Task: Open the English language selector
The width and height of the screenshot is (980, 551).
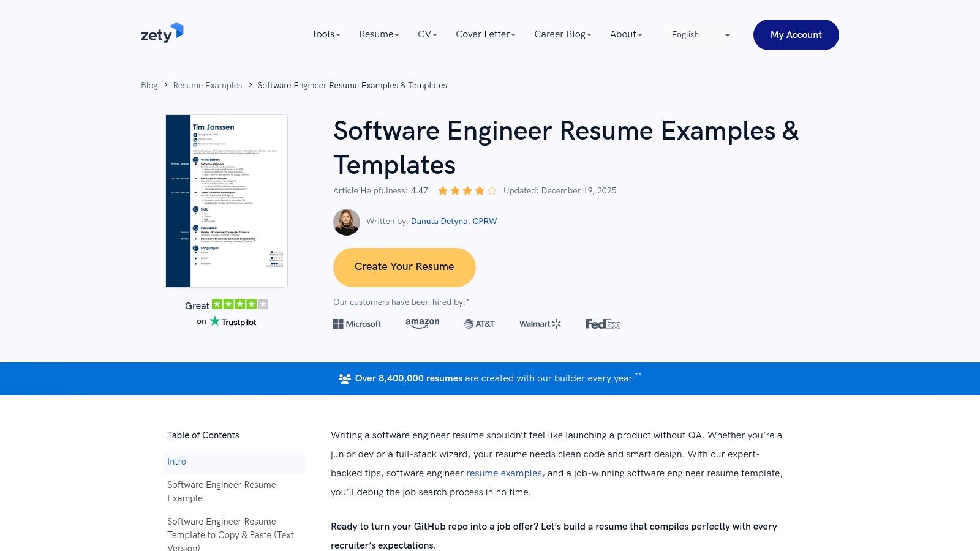Action: point(698,35)
